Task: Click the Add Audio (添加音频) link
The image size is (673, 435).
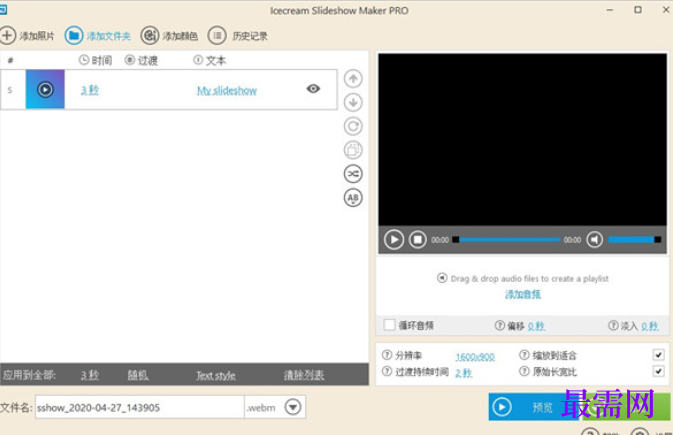Action: coord(523,295)
